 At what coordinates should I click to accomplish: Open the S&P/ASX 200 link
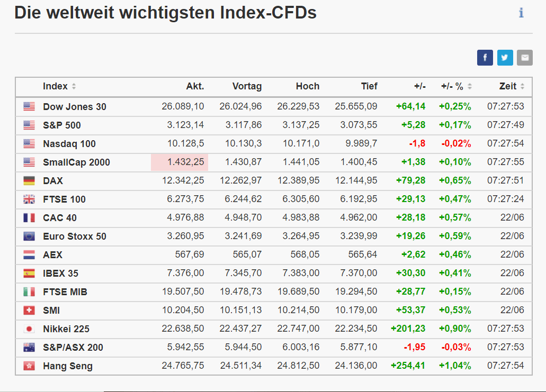click(73, 348)
